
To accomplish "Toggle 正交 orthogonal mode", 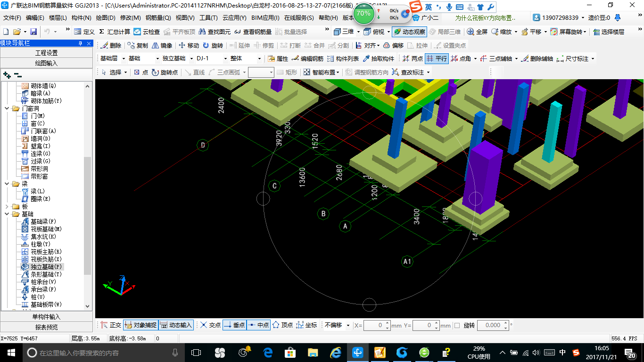I will tap(111, 325).
